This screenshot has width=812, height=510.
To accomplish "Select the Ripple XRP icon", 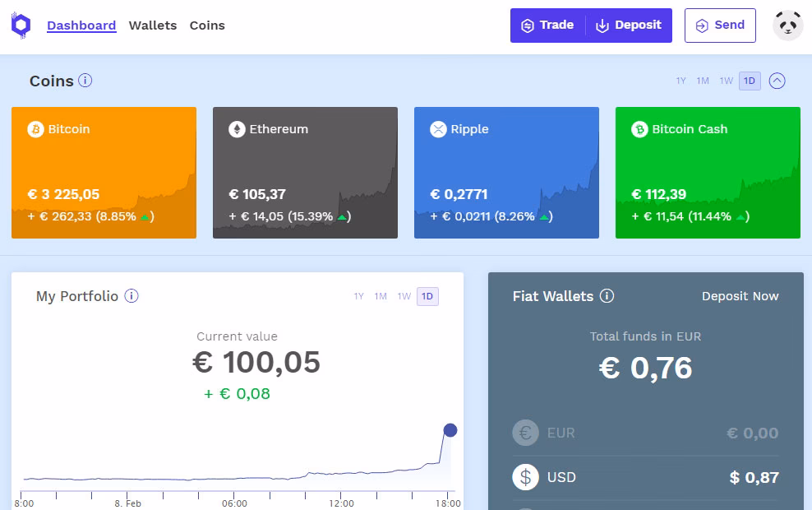I will point(437,129).
